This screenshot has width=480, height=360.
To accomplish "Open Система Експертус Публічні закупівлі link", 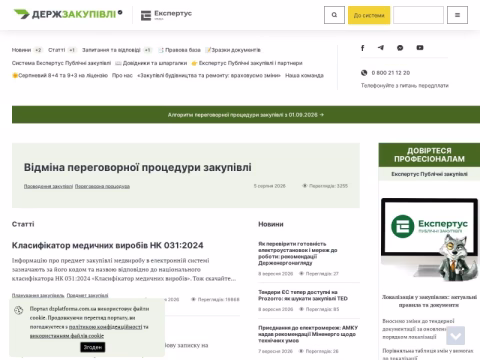I will 61,63.
